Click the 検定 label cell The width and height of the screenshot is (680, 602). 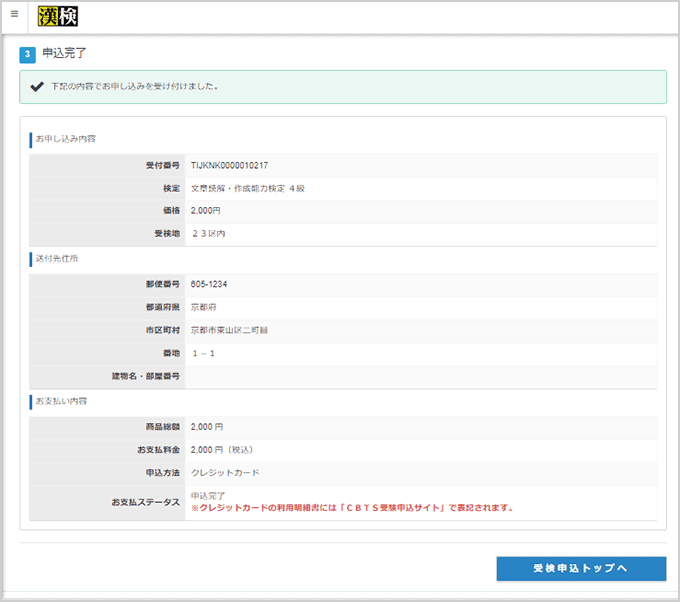pyautogui.click(x=107, y=188)
